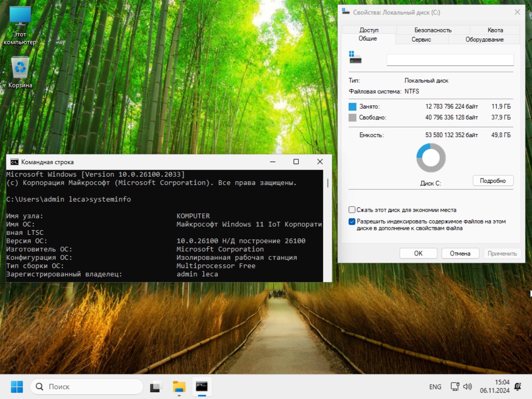Click the disk label text field
This screenshot has height=399, width=532.
(x=450, y=60)
